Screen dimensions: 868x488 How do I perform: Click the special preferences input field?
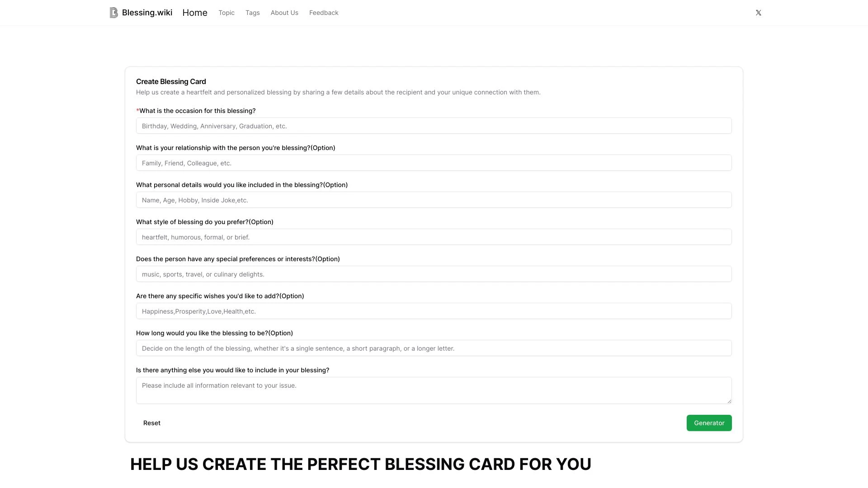click(434, 273)
